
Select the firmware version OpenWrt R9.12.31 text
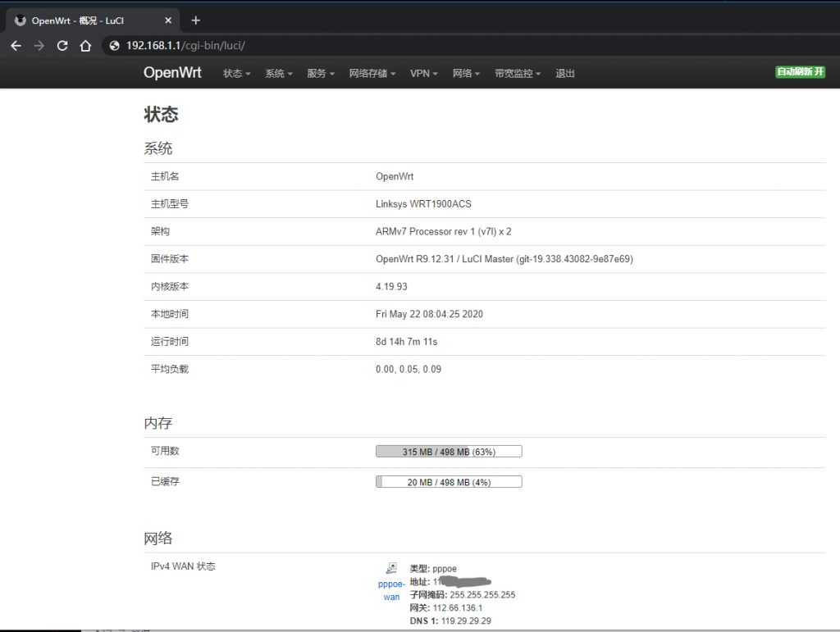(504, 259)
